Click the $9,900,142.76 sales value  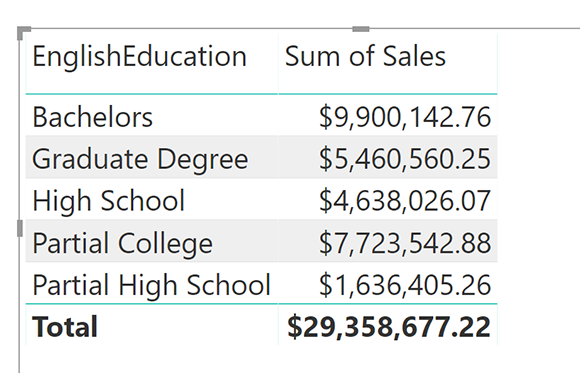pos(405,117)
